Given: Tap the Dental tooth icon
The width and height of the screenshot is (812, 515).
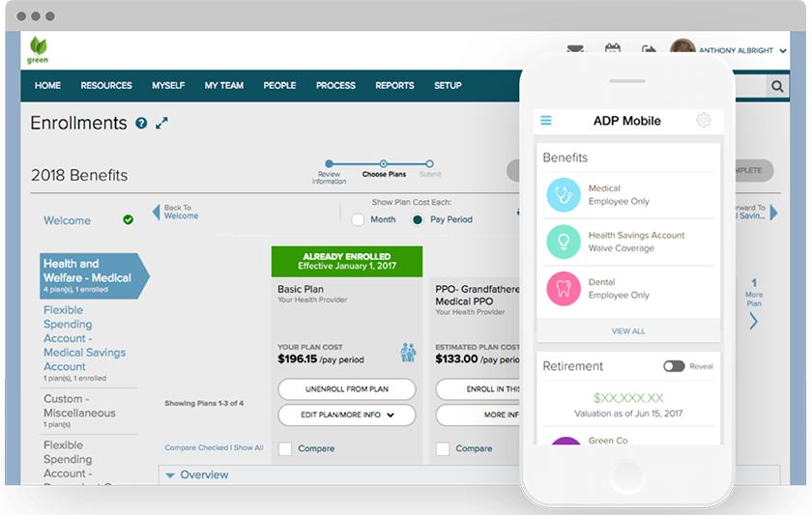Looking at the screenshot, I should (564, 288).
